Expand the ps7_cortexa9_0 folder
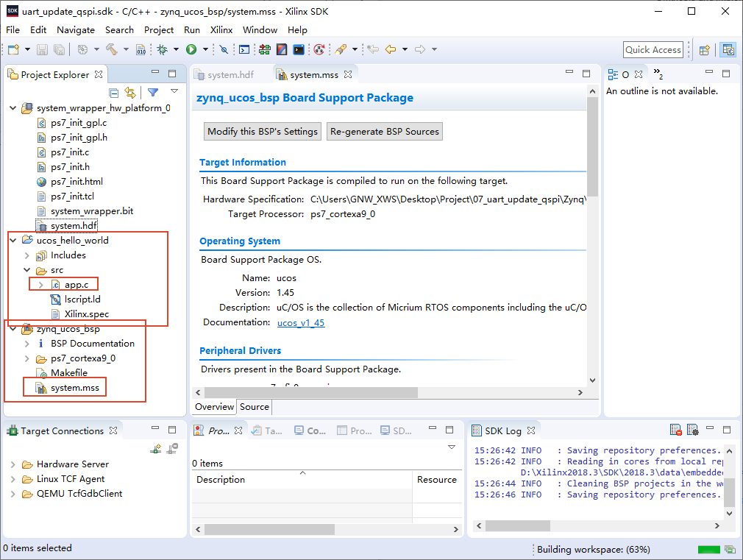The image size is (743, 560). tap(27, 358)
